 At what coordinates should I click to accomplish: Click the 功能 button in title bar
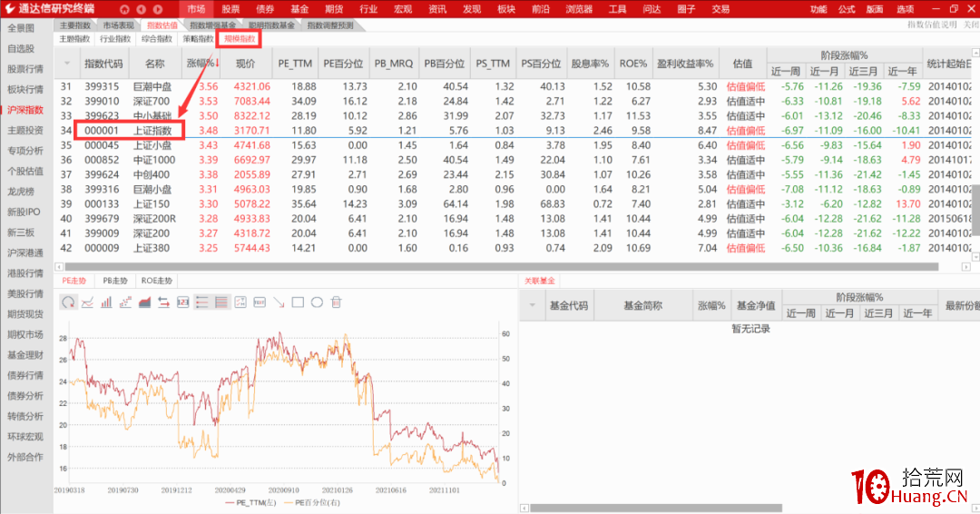818,9
